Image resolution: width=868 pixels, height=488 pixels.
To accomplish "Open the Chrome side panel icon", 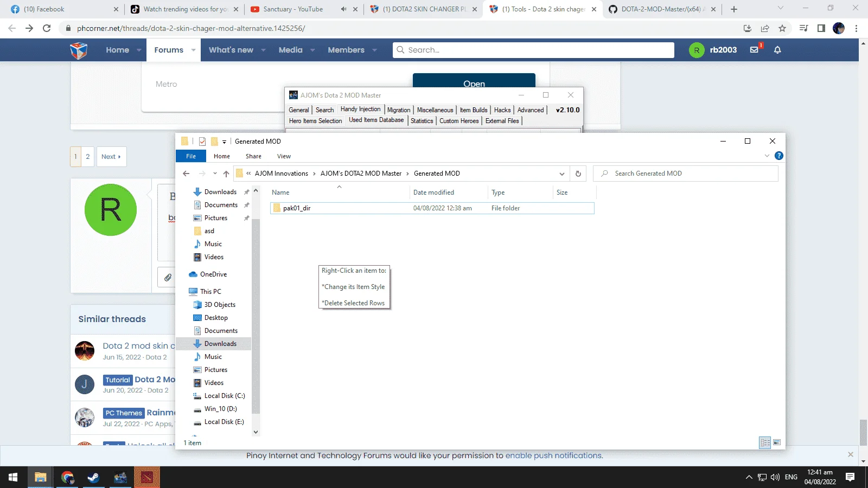I will click(x=821, y=28).
